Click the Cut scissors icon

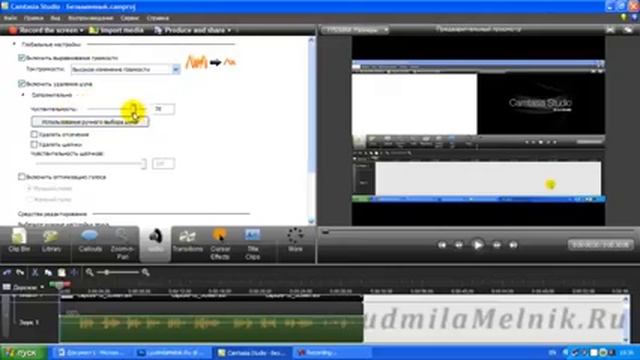(x=35, y=272)
